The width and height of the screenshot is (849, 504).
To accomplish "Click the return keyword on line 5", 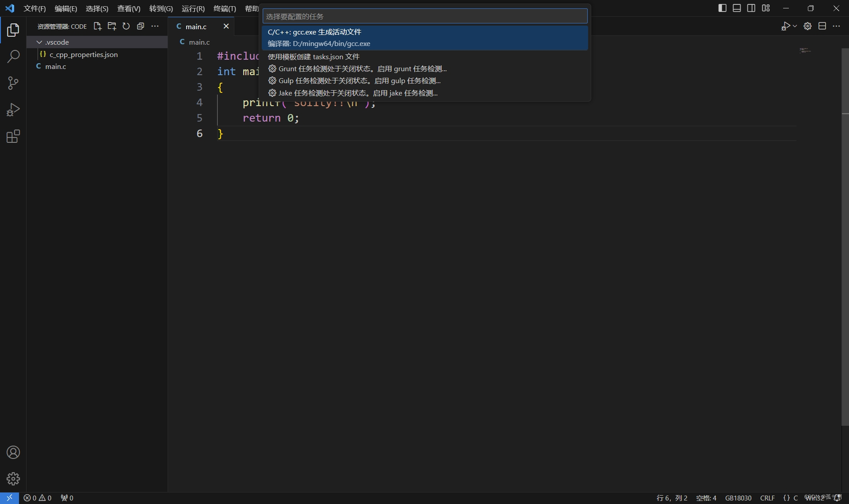I will (x=261, y=118).
